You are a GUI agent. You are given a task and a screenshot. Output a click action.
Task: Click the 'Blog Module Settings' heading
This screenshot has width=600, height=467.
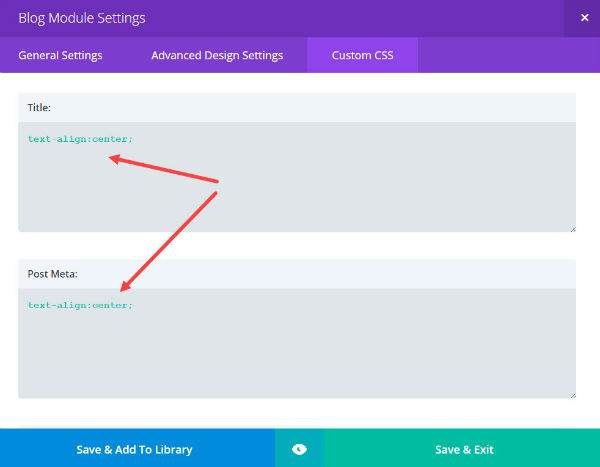(x=82, y=18)
